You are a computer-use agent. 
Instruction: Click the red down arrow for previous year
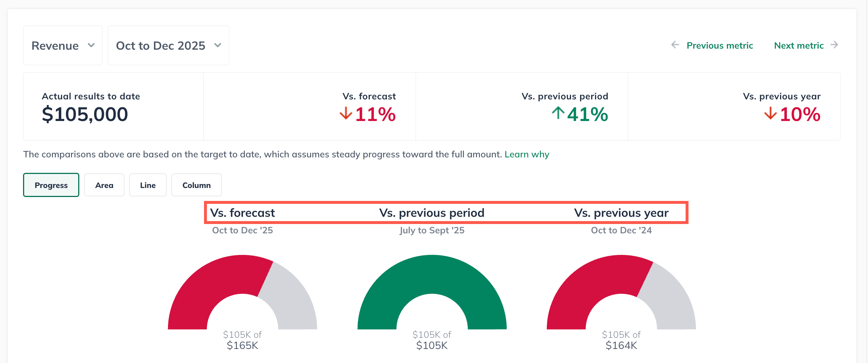770,113
